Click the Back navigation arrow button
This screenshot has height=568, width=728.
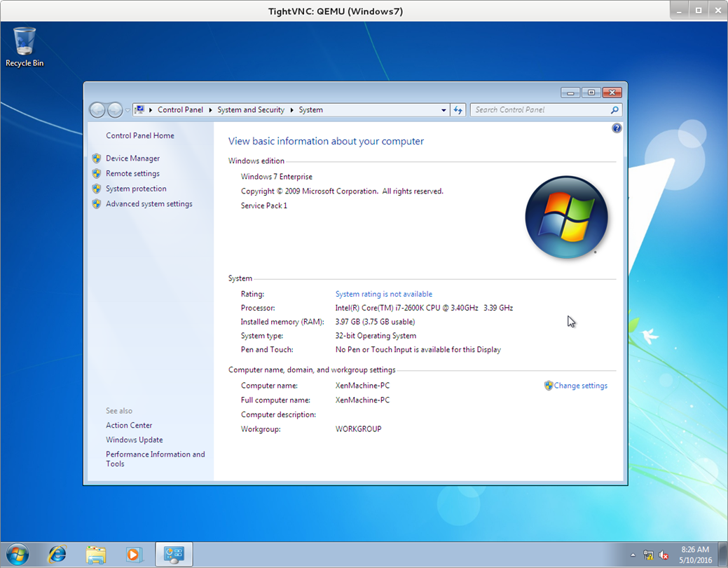tap(98, 110)
